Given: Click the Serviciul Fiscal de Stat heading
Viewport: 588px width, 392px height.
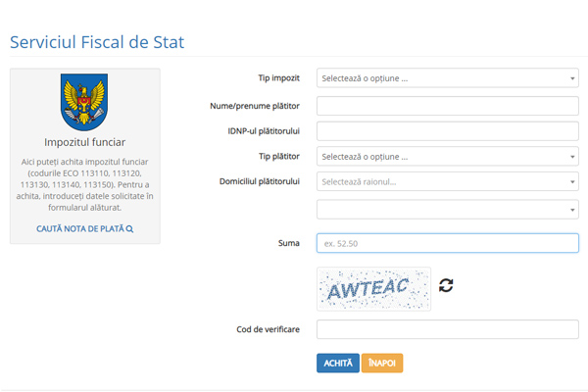Looking at the screenshot, I should (x=97, y=41).
